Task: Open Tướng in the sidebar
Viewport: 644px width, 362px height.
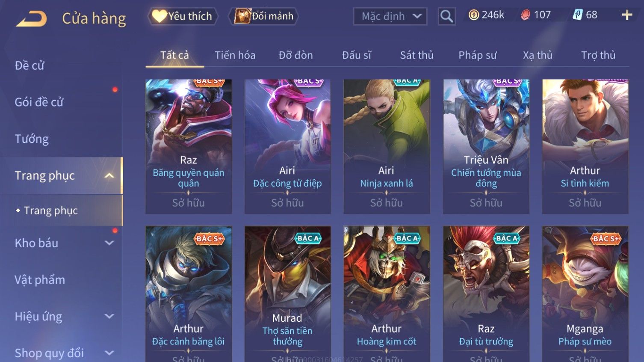Action: (x=32, y=139)
